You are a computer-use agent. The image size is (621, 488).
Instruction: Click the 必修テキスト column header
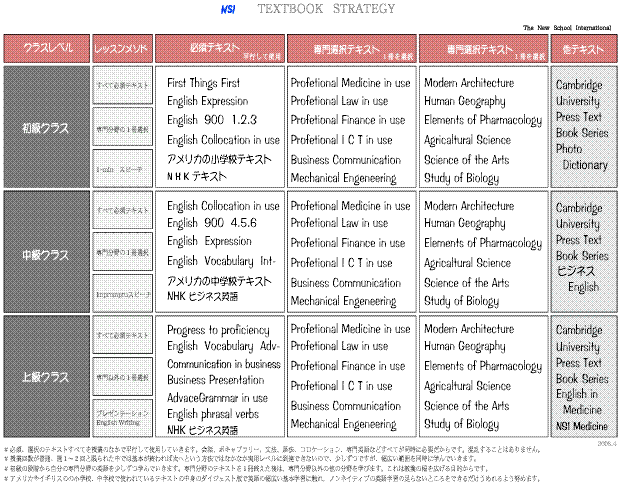click(x=224, y=48)
